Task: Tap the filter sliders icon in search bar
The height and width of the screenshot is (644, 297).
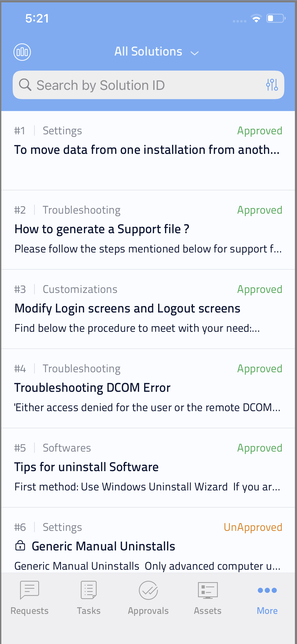Action: tap(272, 85)
